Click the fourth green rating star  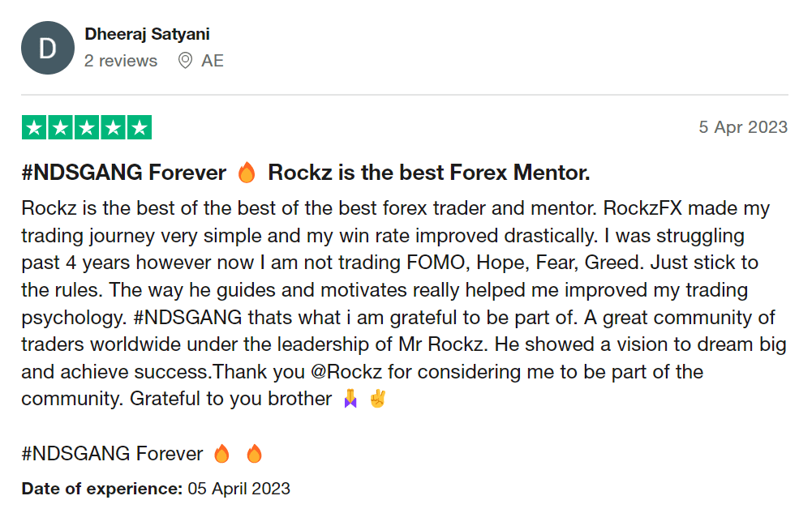pos(114,127)
